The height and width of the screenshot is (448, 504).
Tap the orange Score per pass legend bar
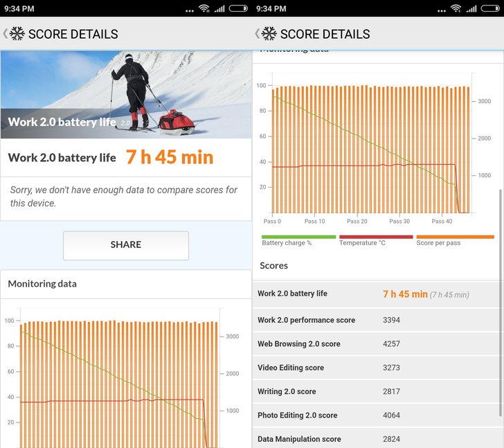coord(455,237)
